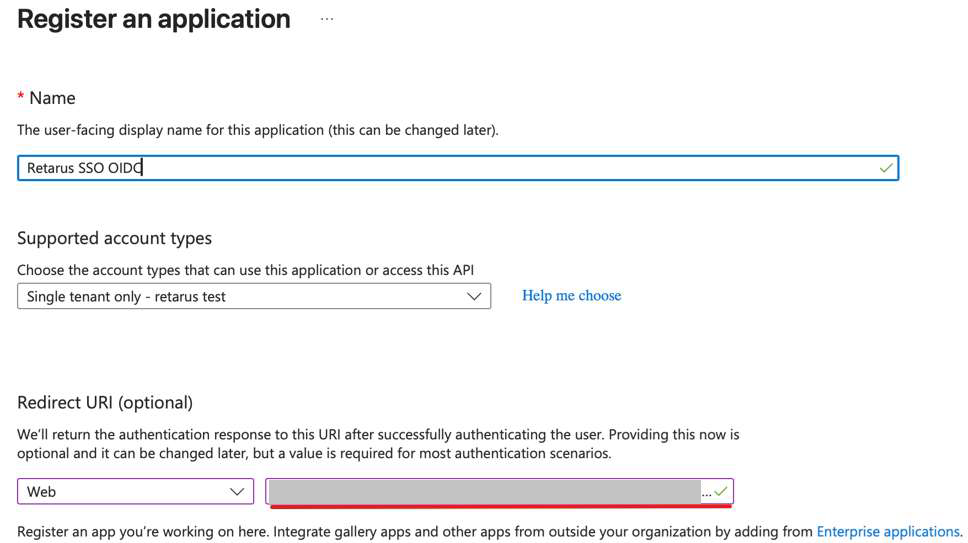Click the 'Register an application' page heading
968x543 pixels.
point(154,19)
